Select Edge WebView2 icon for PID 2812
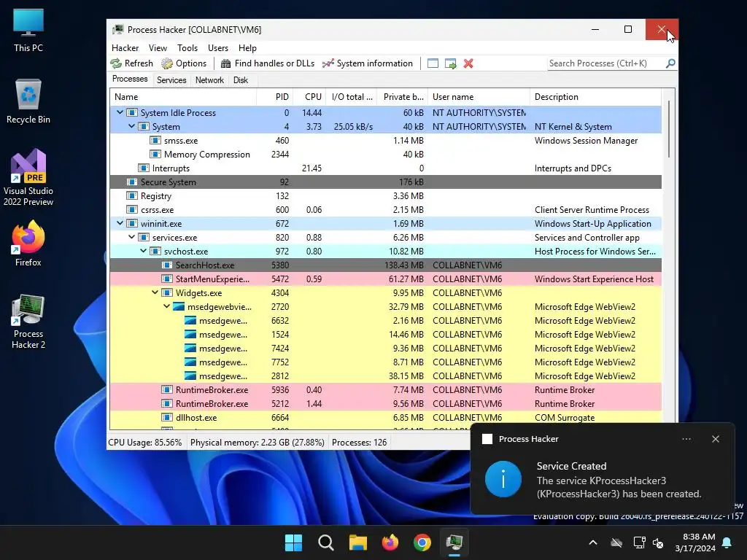The width and height of the screenshot is (747, 560). coord(190,376)
